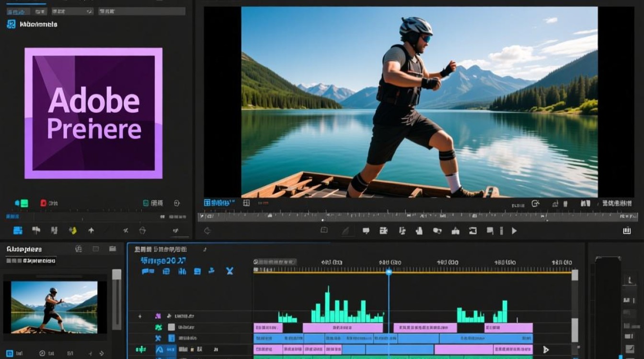Click the green waveform icon left of the A track

[141, 350]
